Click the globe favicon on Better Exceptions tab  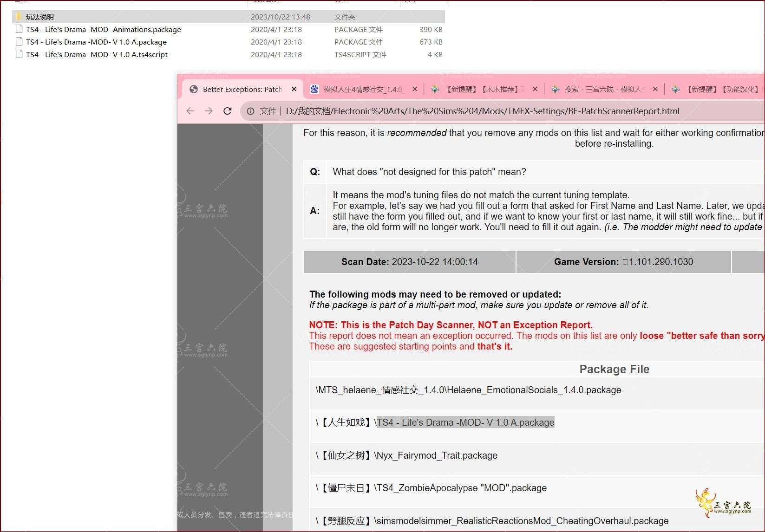(194, 89)
